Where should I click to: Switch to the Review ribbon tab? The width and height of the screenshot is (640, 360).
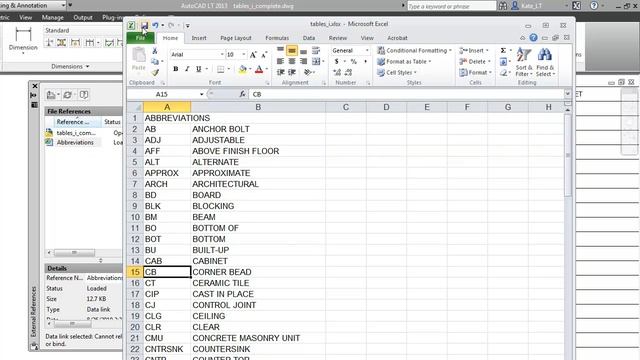coord(338,38)
